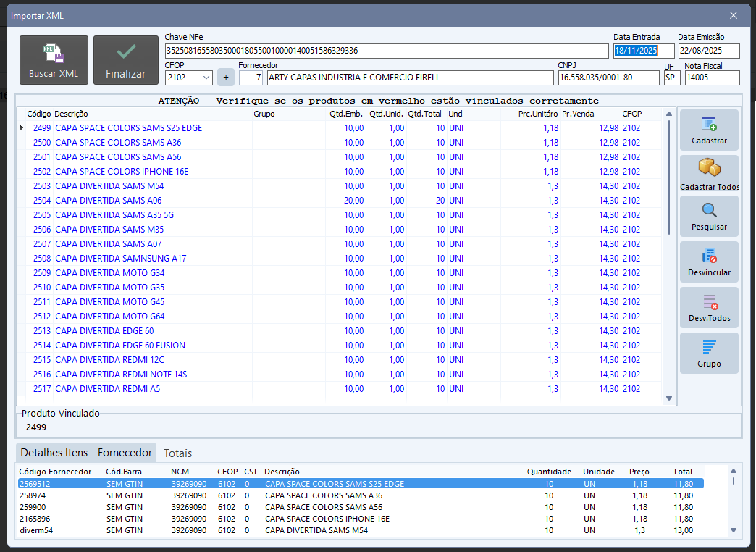Click the Desvincular icon button
The image size is (756, 552).
(x=709, y=262)
